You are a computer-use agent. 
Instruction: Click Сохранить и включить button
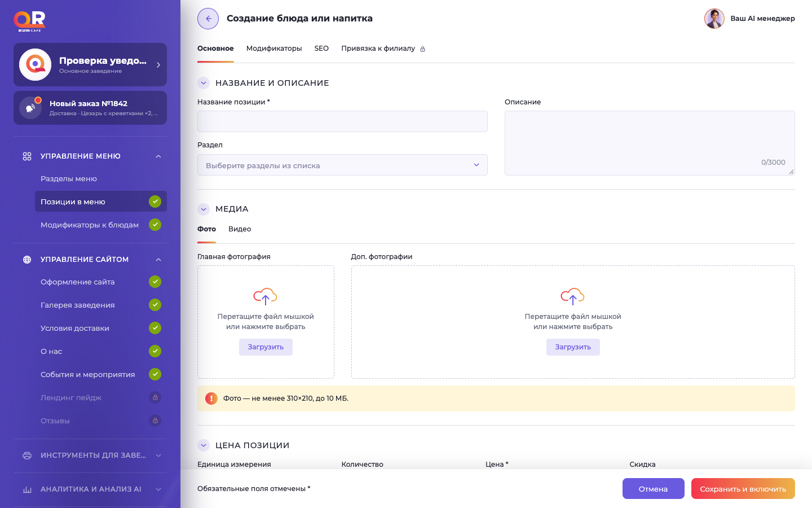743,489
